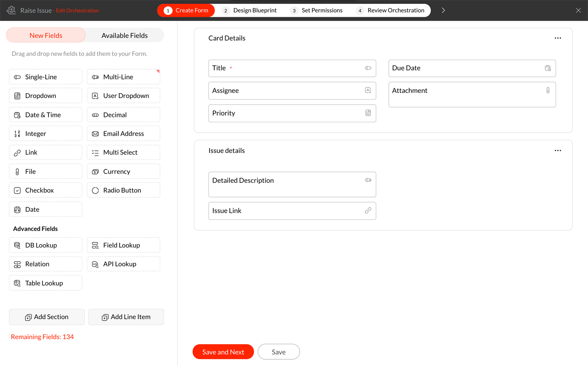The width and height of the screenshot is (588, 365).
Task: Select the Title field in the form
Action: click(292, 68)
